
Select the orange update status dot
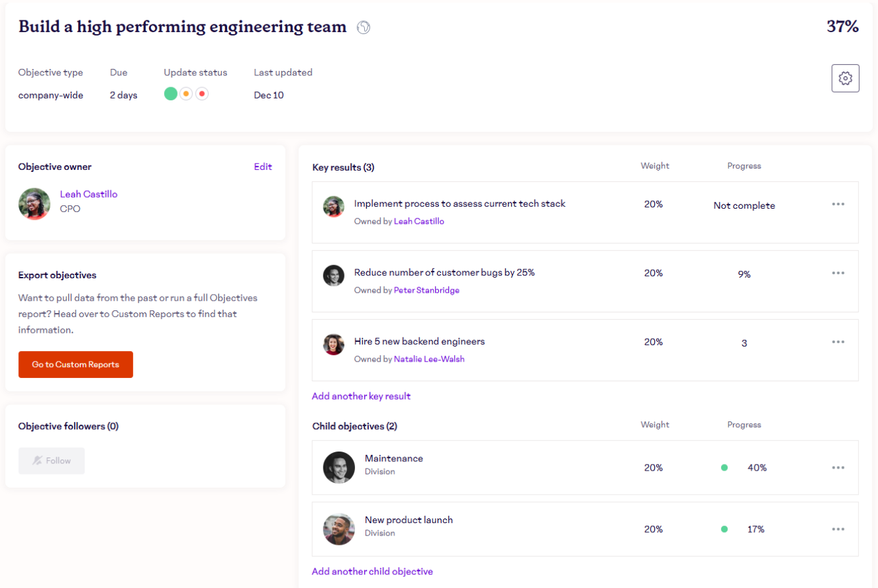(x=186, y=94)
